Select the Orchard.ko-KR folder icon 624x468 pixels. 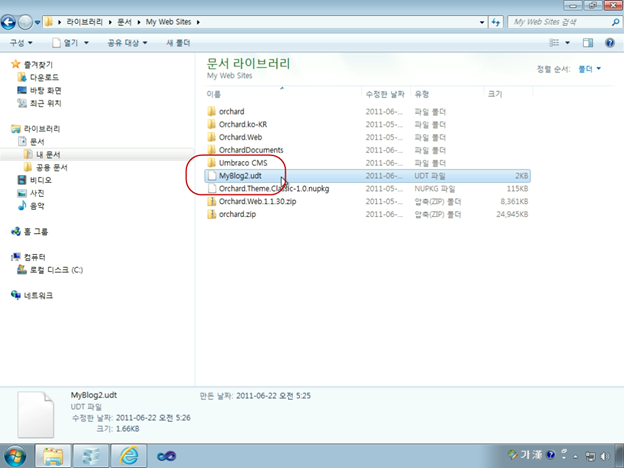212,124
